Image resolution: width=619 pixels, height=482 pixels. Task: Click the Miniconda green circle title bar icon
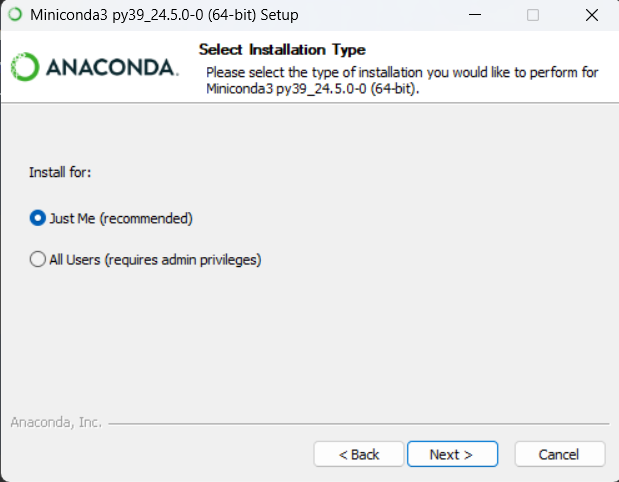click(15, 15)
